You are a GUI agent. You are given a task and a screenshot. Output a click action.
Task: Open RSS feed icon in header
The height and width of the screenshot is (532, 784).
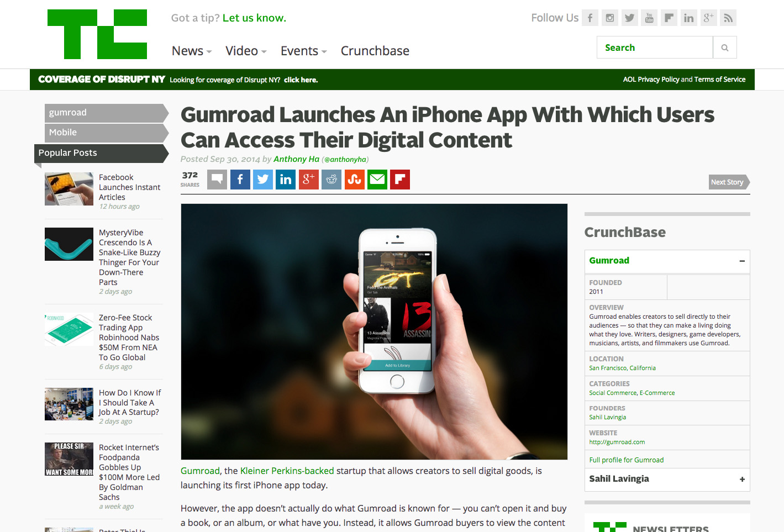(x=728, y=18)
